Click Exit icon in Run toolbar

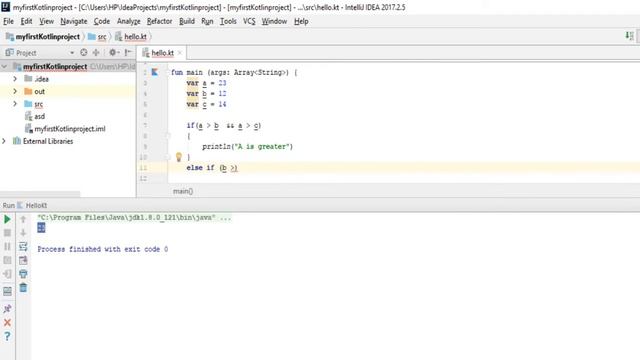[7, 274]
